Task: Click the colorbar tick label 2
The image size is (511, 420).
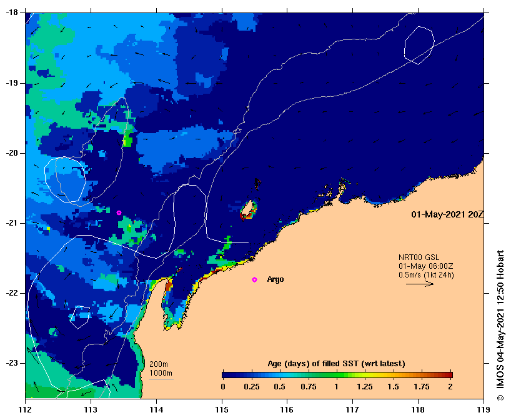Action: 450,387
